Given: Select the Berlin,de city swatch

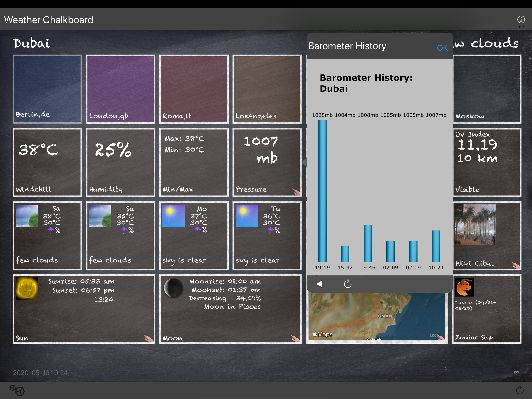Looking at the screenshot, I should [x=47, y=89].
